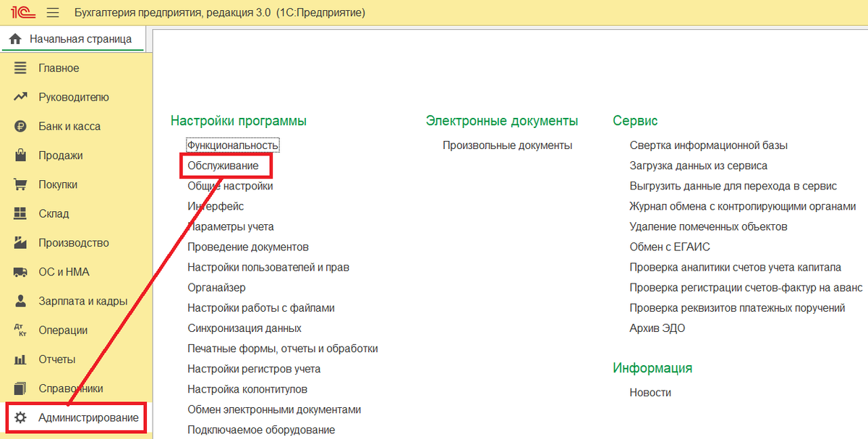Click the Справочники books icon

20,388
